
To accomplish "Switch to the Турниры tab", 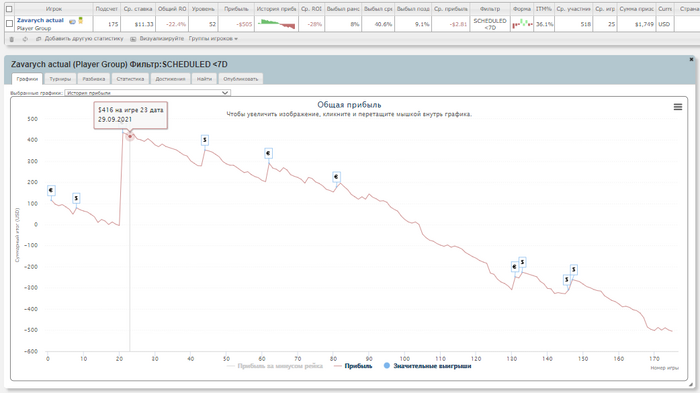I will point(60,79).
